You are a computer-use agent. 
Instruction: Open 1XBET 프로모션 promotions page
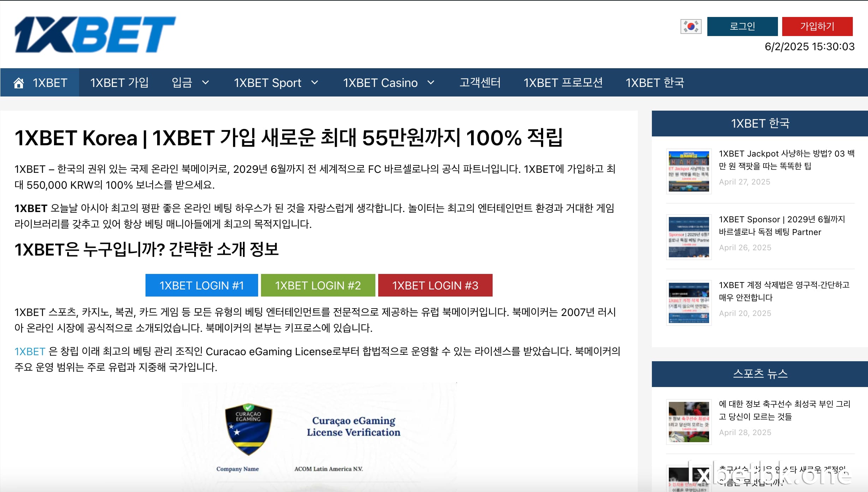563,83
